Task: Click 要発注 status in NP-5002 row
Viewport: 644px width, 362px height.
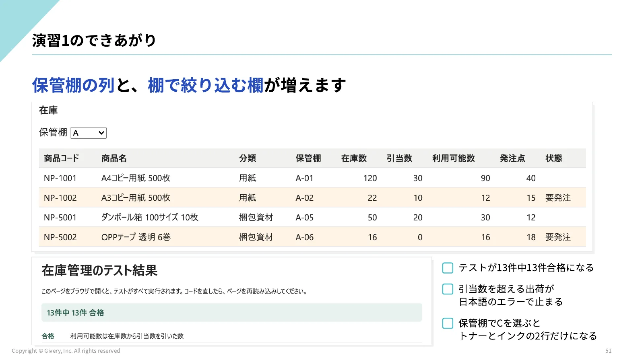Action: [x=558, y=237]
